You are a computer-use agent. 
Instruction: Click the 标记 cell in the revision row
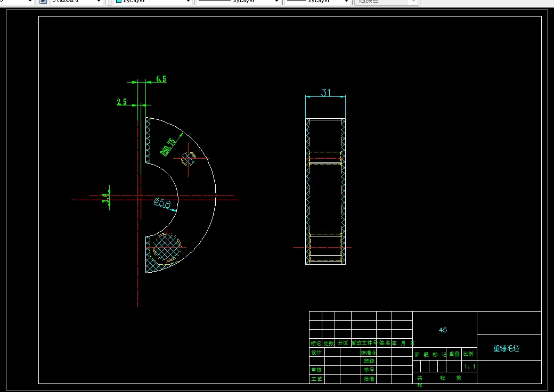tap(315, 343)
